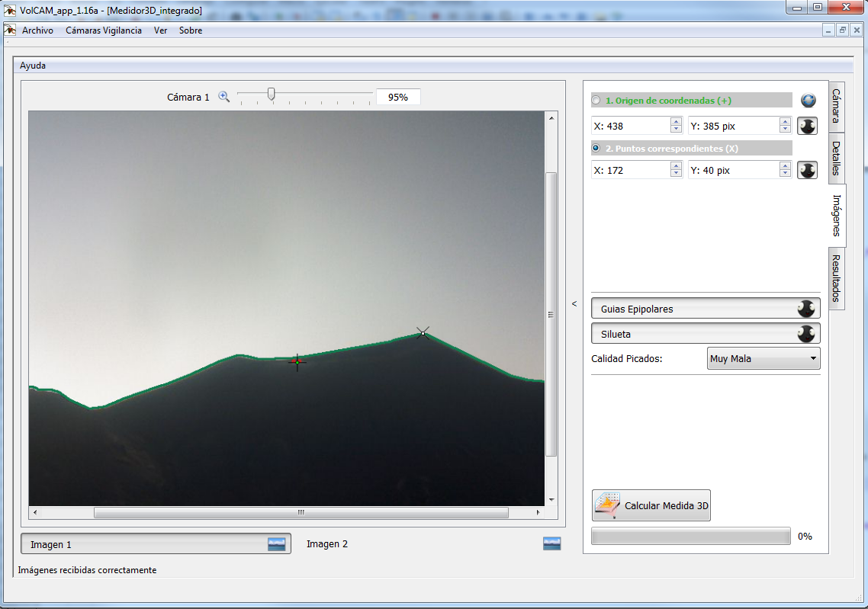Click the Y: 40 pix input field

pyautogui.click(x=740, y=170)
